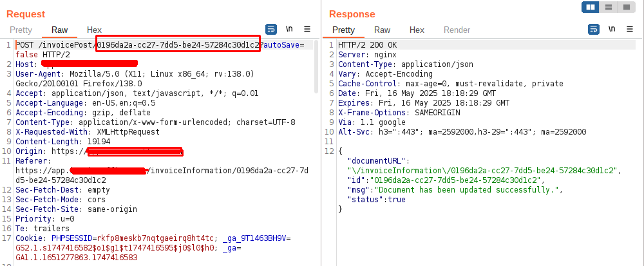
Task: Click the Date response header line
Action: pos(417,93)
